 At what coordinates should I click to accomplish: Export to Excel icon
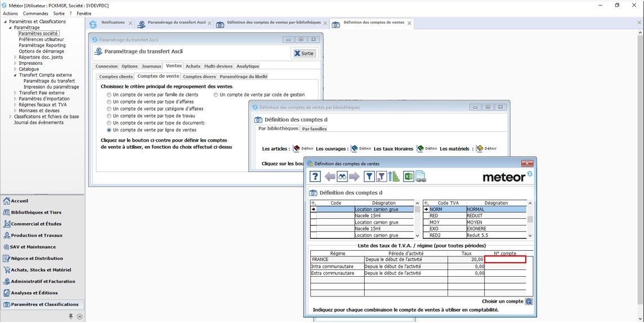tap(408, 177)
